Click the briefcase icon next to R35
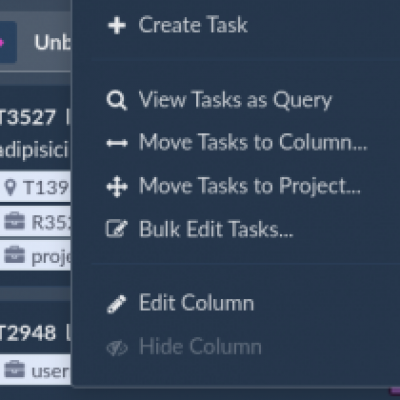This screenshot has height=400, width=400. click(14, 221)
